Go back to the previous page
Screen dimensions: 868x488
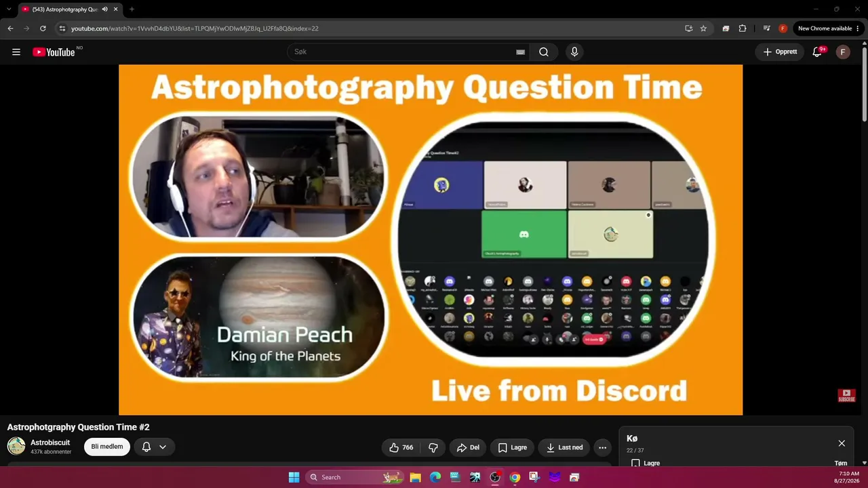point(10,28)
